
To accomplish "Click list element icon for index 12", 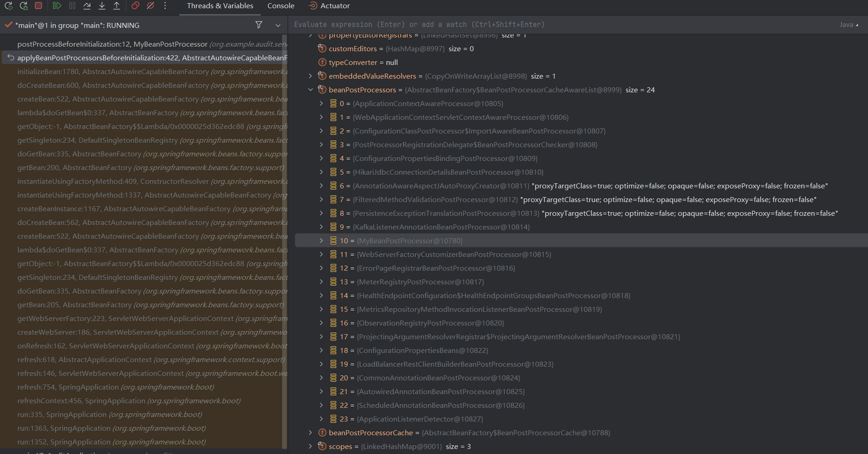I will point(333,268).
